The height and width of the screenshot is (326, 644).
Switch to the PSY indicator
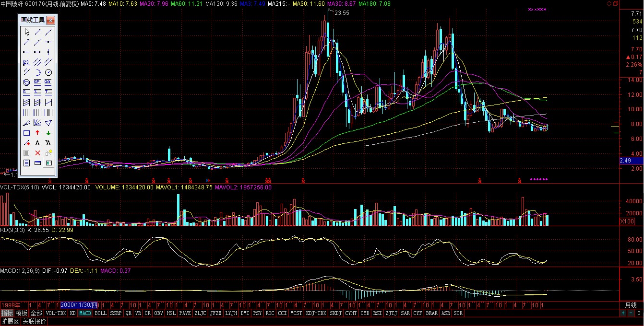tap(258, 313)
